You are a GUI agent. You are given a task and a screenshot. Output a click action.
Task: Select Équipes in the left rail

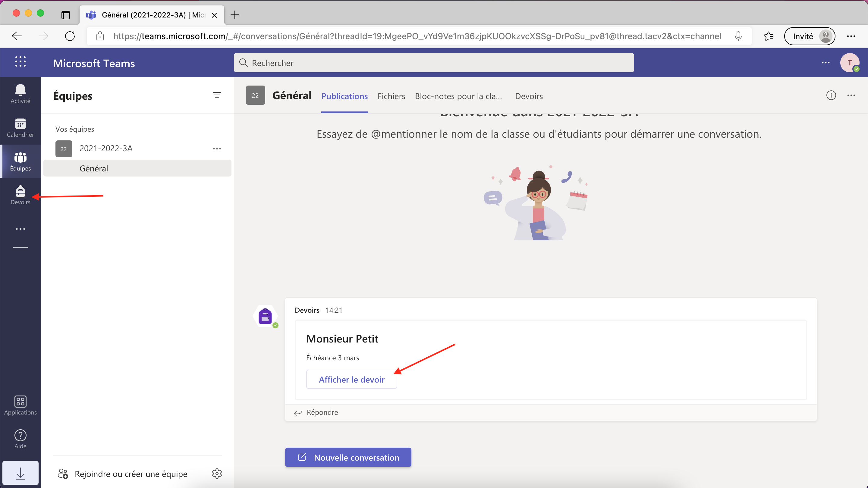[20, 161]
